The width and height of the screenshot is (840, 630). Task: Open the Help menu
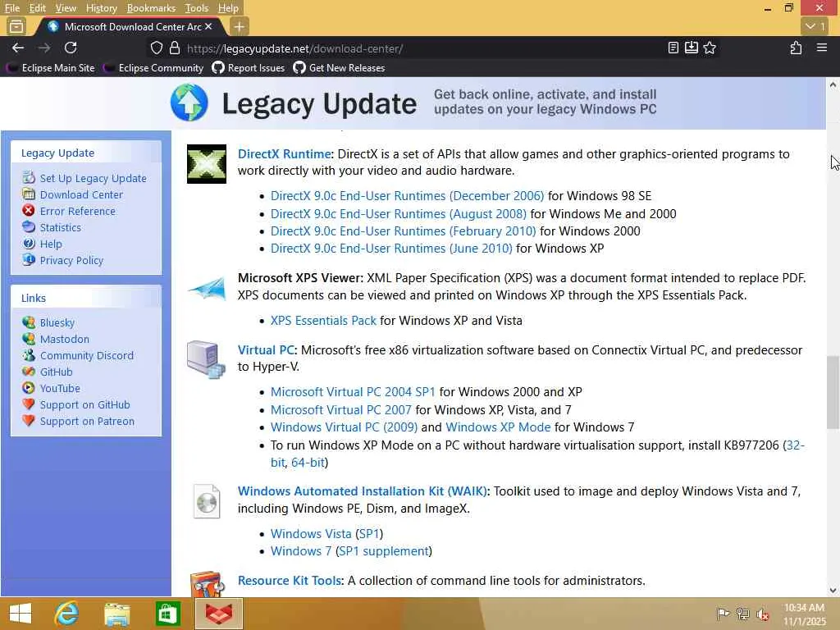point(228,8)
